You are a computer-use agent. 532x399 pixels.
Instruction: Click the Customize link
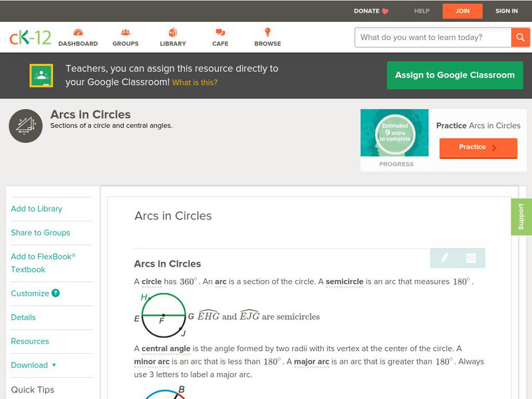point(30,293)
